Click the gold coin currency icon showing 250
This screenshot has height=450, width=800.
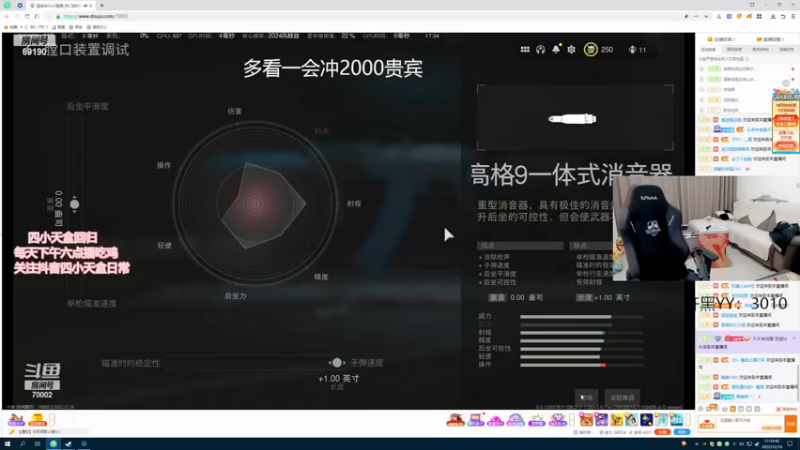point(590,49)
